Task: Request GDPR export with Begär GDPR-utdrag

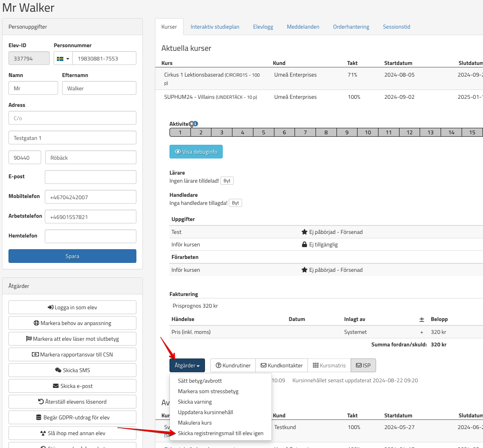Action: pos(72,417)
